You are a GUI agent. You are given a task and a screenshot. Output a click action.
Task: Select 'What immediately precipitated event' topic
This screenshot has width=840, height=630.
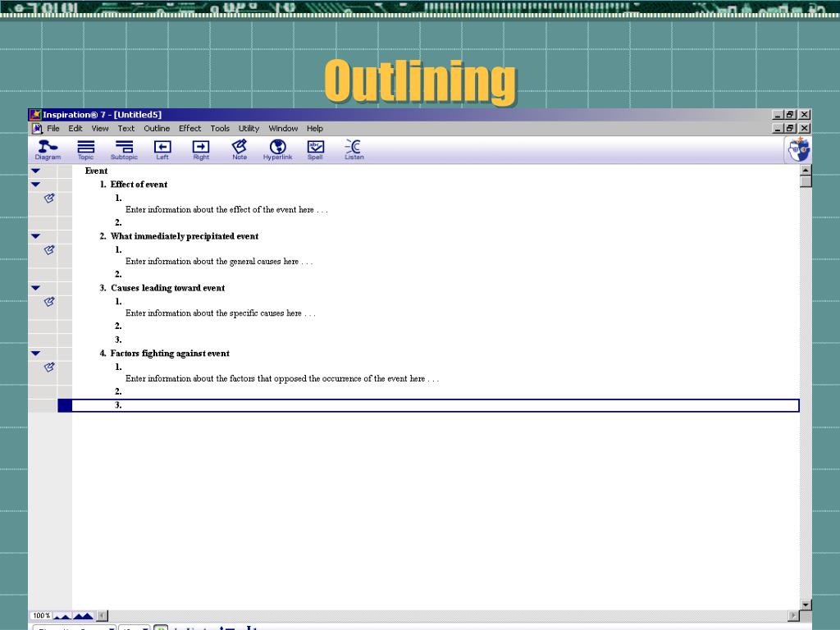[x=185, y=236]
